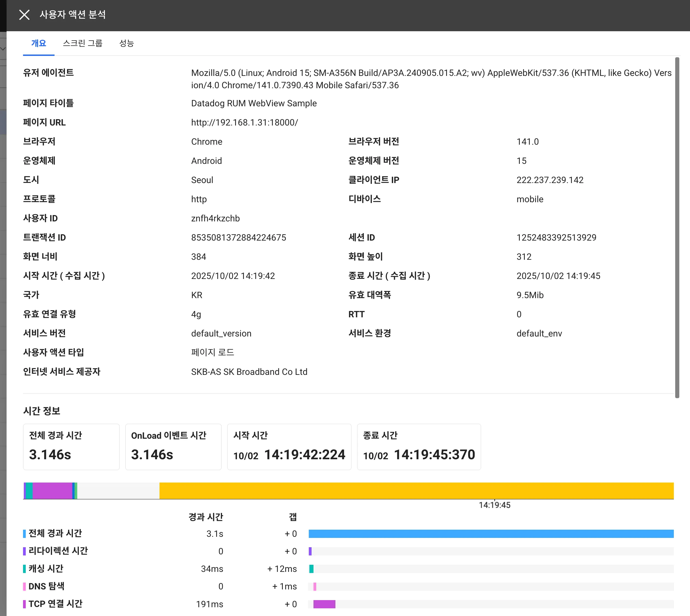Viewport: 690px width, 616px height.
Task: Click the 전체 경과 시간 3.146s card
Action: coord(71,447)
